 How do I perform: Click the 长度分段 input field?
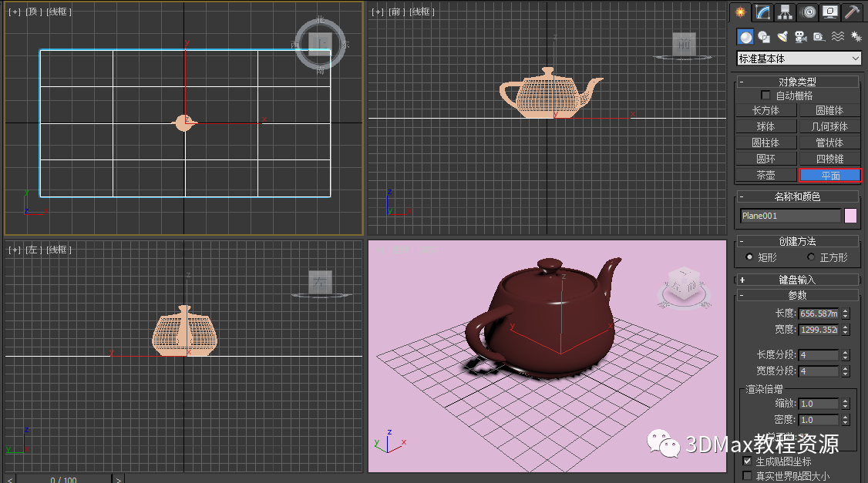coord(819,355)
